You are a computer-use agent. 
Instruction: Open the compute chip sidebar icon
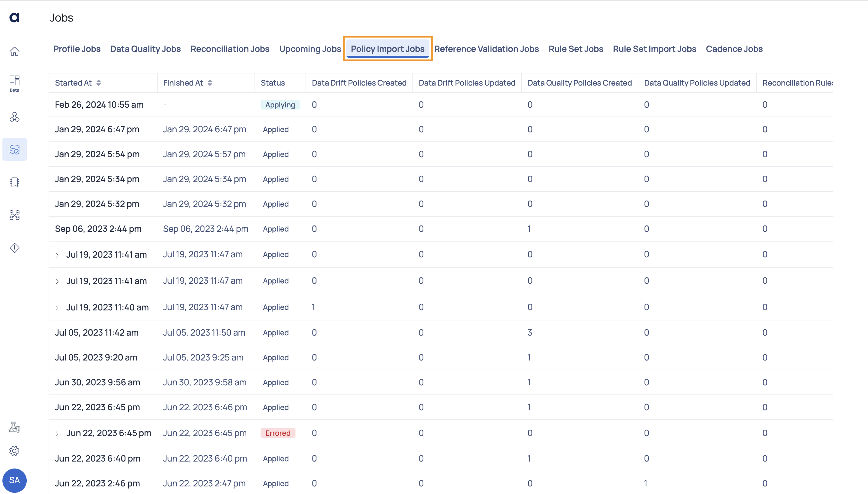(x=14, y=182)
